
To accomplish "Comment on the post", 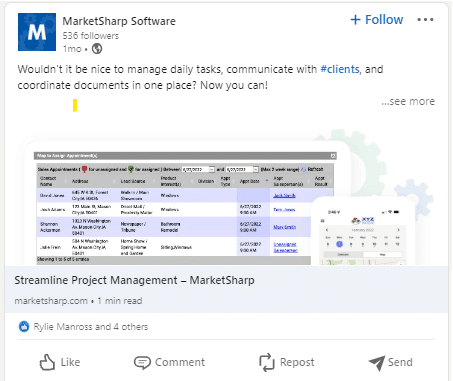I will (169, 362).
